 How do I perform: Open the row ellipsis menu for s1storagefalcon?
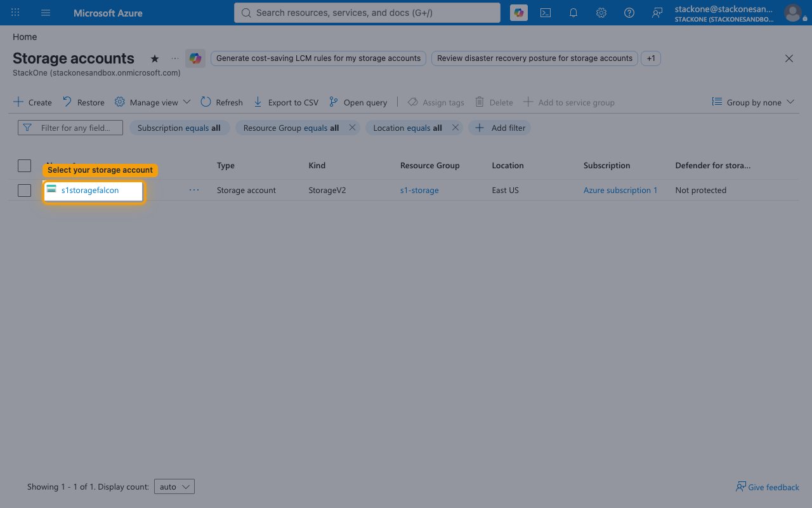[x=194, y=190]
